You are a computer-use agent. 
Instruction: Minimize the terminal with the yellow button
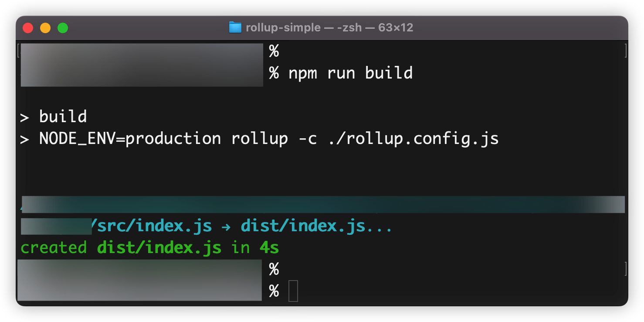click(x=45, y=28)
